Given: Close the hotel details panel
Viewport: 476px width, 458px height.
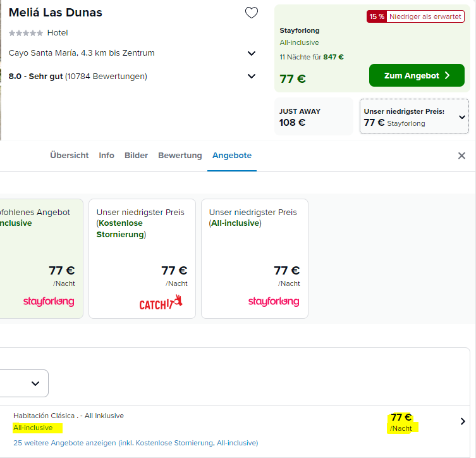Looking at the screenshot, I should pos(461,156).
